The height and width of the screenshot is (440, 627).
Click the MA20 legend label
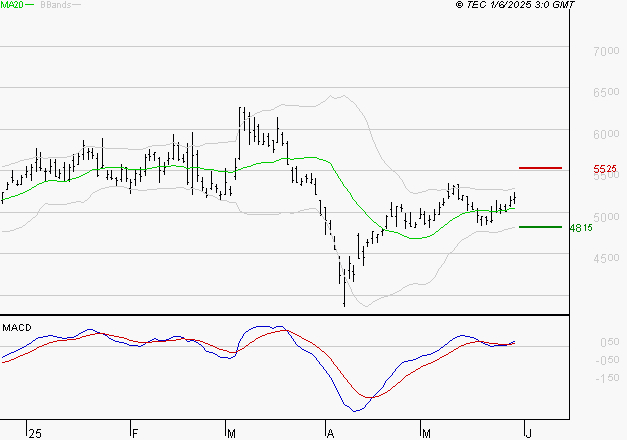pyautogui.click(x=11, y=5)
